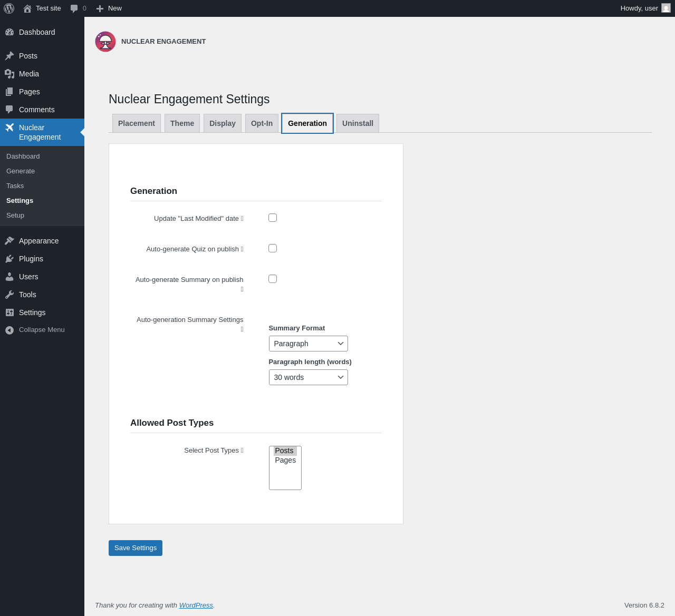Click the Save Settings button

pyautogui.click(x=136, y=548)
